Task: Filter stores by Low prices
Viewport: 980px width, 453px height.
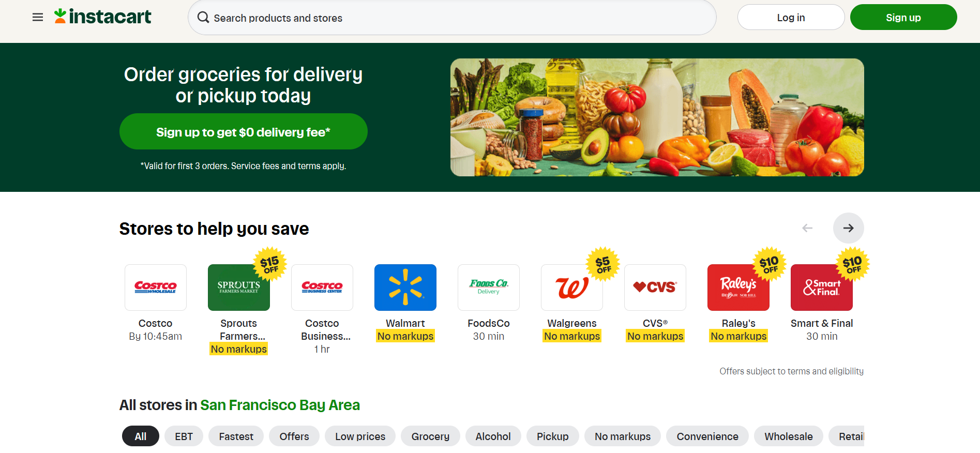Action: tap(360, 436)
